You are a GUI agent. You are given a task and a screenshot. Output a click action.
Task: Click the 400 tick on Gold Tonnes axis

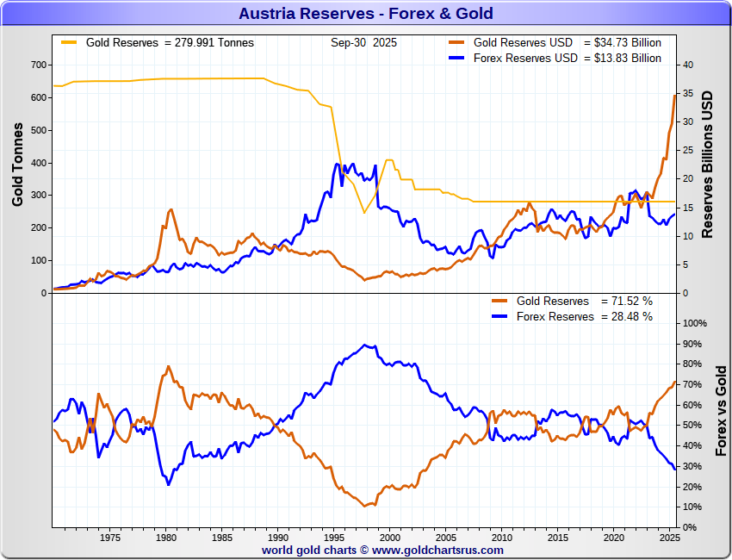point(39,163)
